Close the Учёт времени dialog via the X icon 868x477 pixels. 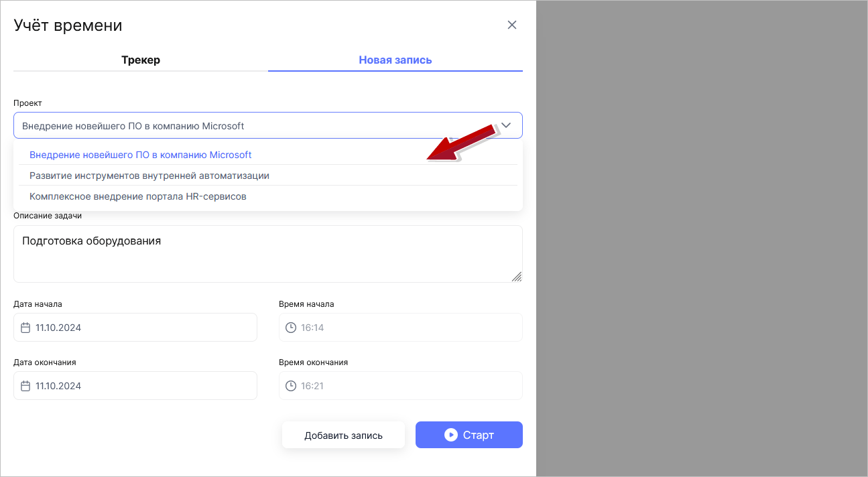tap(511, 25)
